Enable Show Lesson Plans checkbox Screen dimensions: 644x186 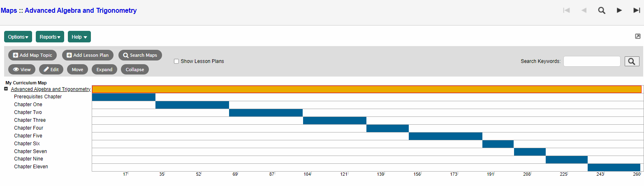tap(176, 61)
